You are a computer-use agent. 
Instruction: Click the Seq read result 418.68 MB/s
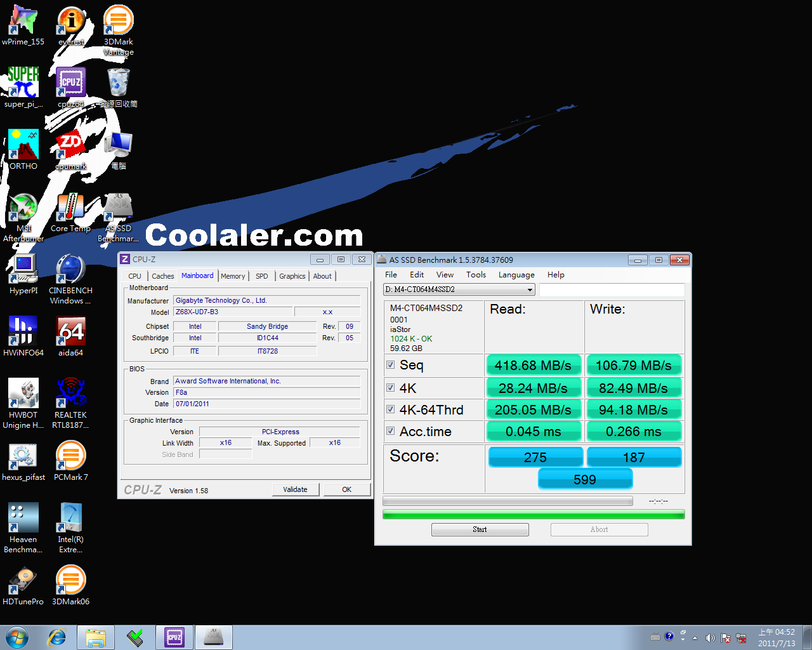pyautogui.click(x=533, y=366)
